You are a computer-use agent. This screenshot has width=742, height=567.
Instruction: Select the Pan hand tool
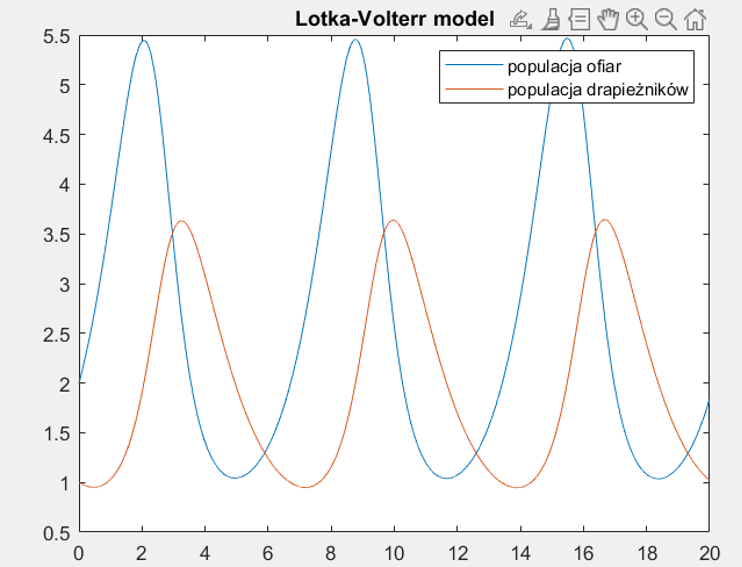pyautogui.click(x=608, y=18)
